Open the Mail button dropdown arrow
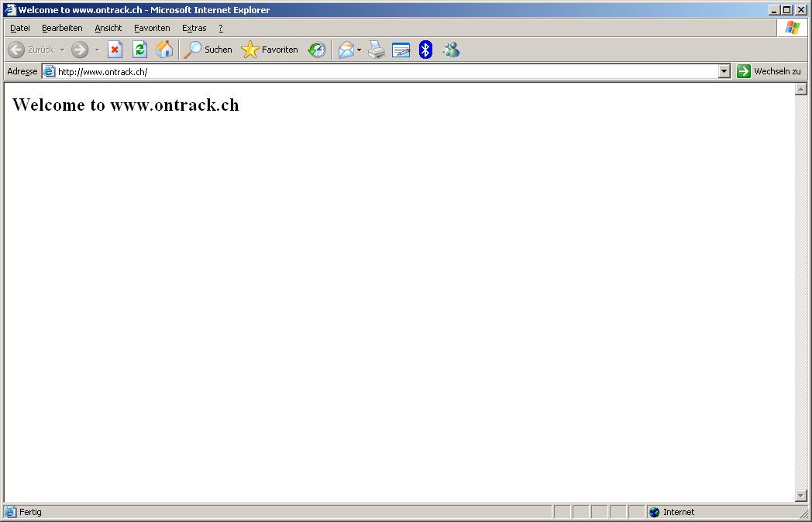This screenshot has width=812, height=522. click(x=359, y=50)
